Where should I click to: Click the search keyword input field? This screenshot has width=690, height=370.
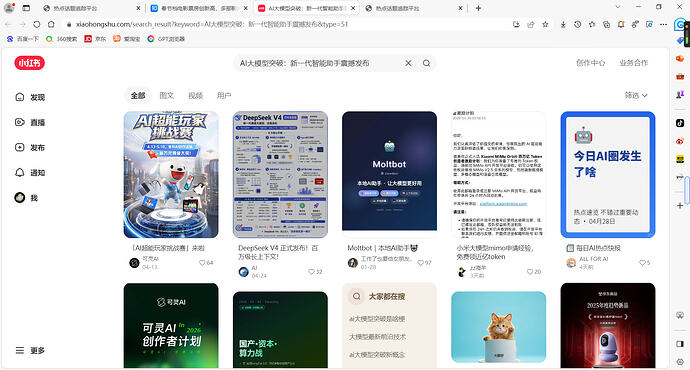tap(319, 63)
